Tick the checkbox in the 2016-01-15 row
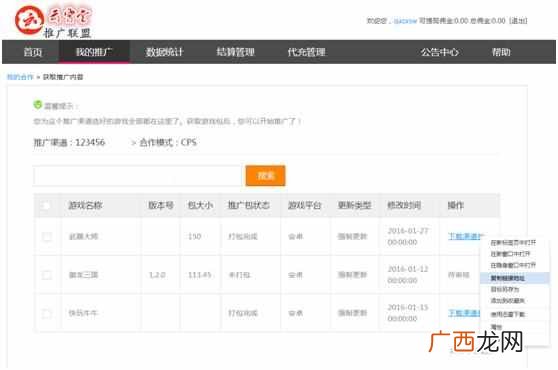This screenshot has width=558, height=370. click(x=47, y=313)
